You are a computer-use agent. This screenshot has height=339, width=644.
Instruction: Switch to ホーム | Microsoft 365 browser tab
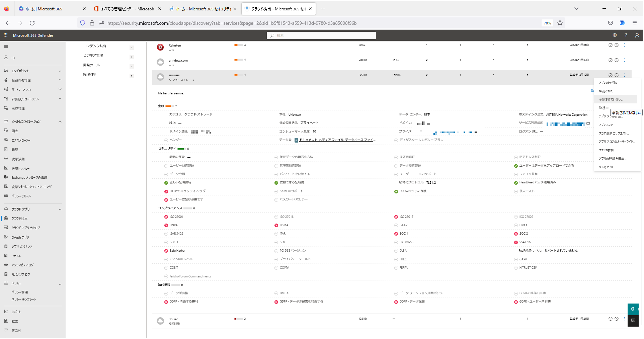[52, 9]
